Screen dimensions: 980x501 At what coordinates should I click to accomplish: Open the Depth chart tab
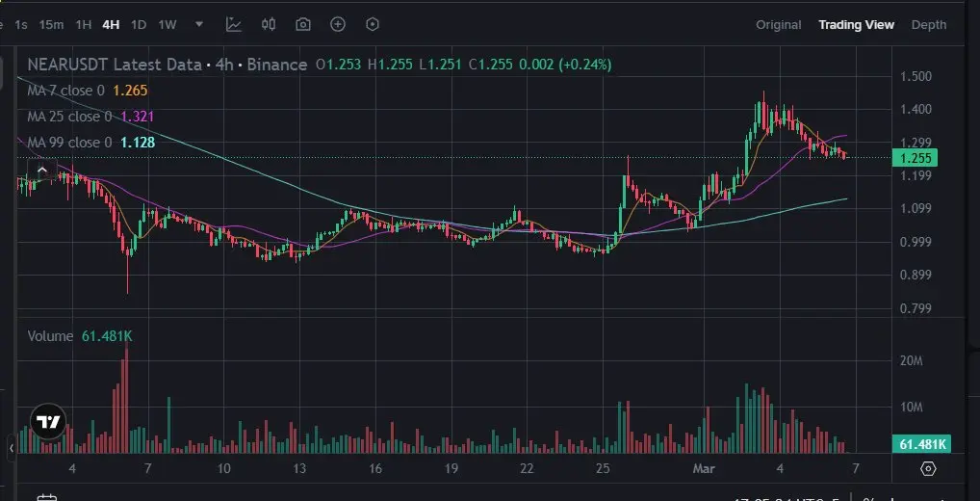click(x=929, y=25)
